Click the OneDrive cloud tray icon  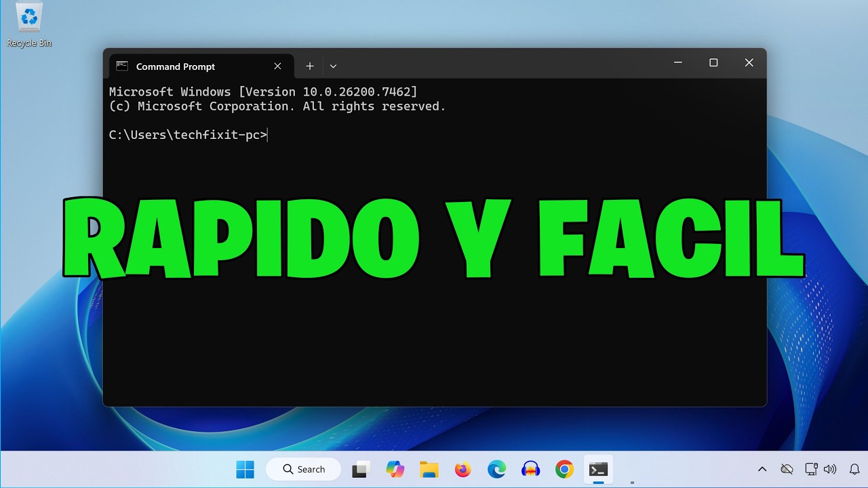787,469
